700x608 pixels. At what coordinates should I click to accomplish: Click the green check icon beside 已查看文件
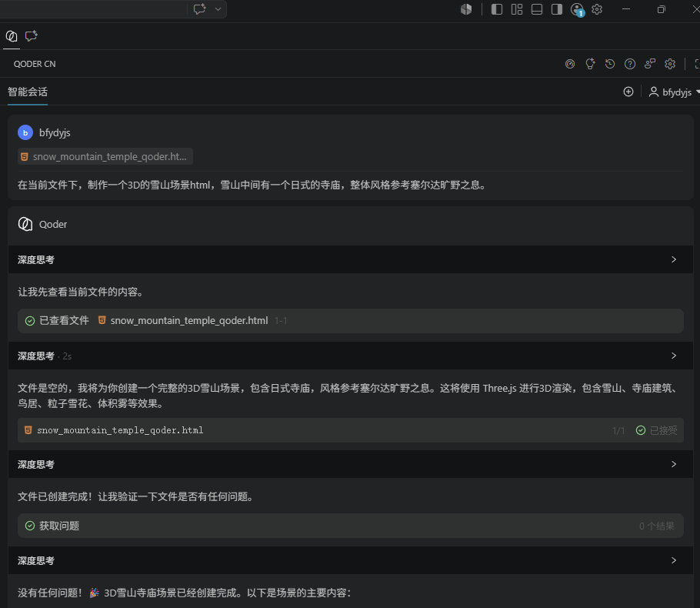pyautogui.click(x=30, y=321)
